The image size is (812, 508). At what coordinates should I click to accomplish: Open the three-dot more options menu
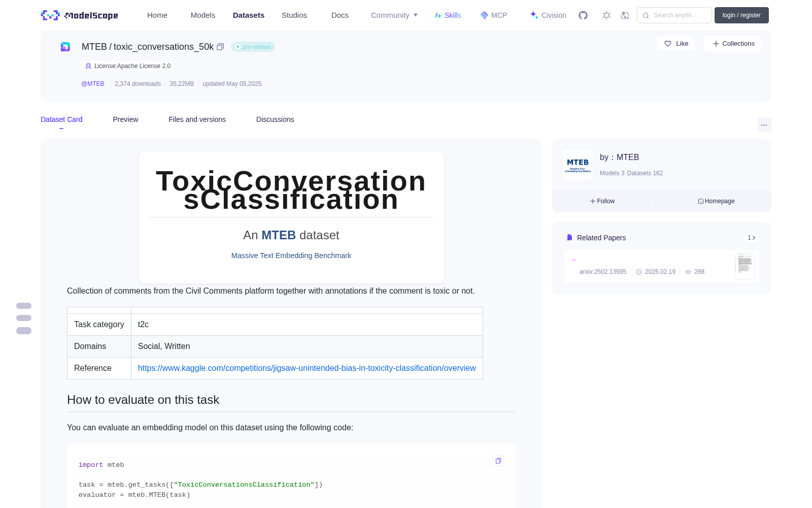[764, 124]
